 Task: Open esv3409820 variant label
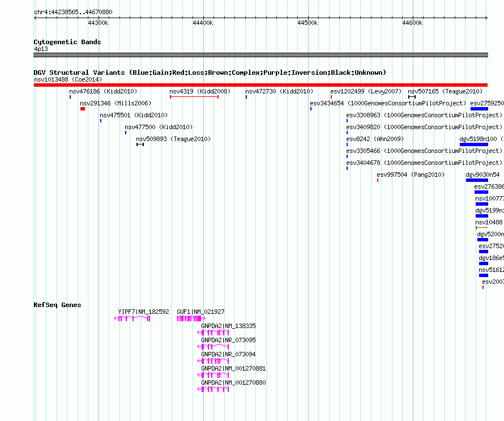pyautogui.click(x=424, y=127)
